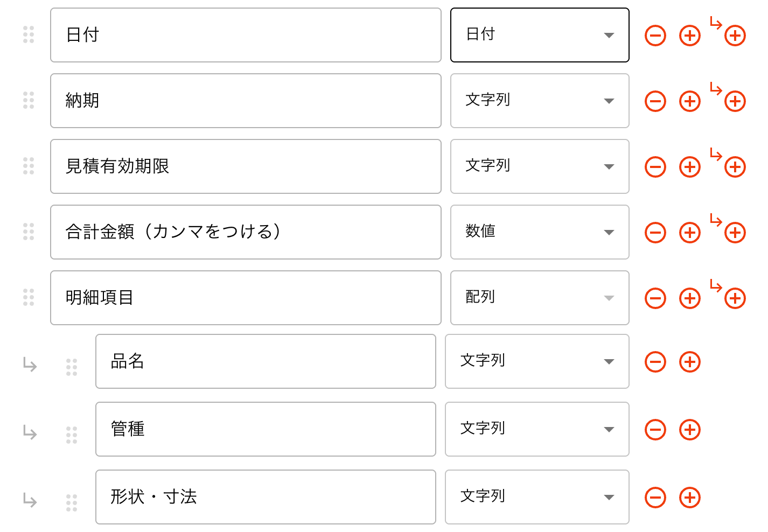Expand the 数値 type dropdown for 合計金額

click(540, 232)
